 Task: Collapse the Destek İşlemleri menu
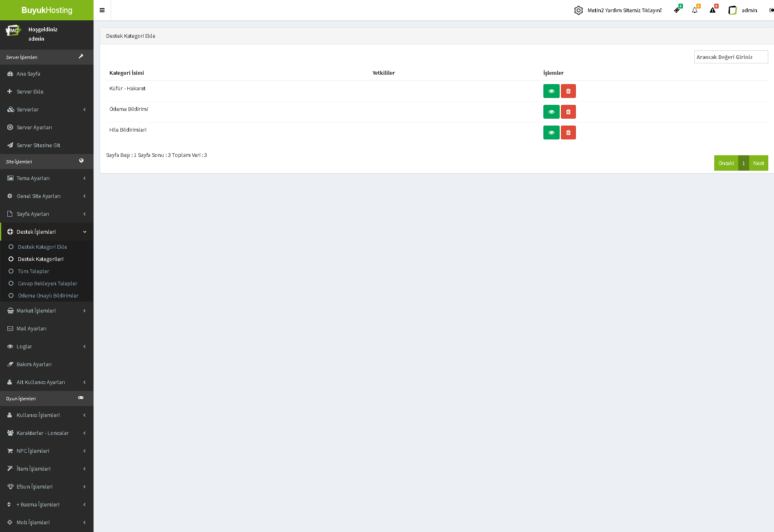pyautogui.click(x=47, y=232)
